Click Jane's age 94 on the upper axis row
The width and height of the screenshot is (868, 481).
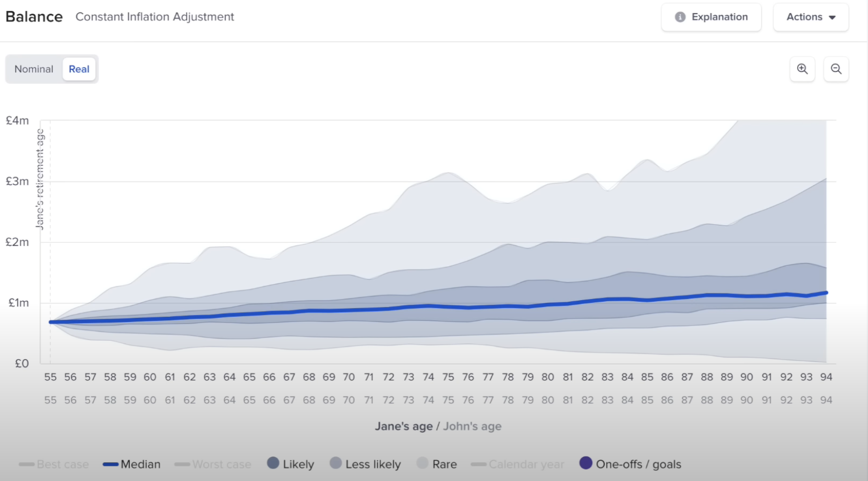pos(826,377)
